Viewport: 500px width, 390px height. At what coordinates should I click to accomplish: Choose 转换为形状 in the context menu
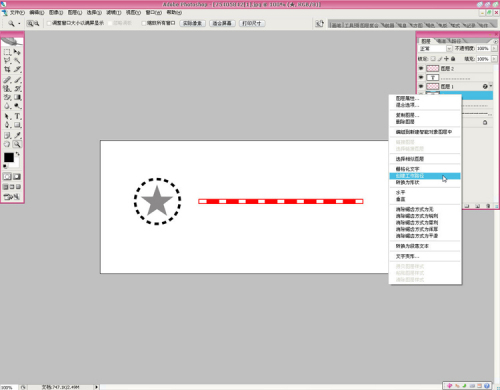(408, 183)
